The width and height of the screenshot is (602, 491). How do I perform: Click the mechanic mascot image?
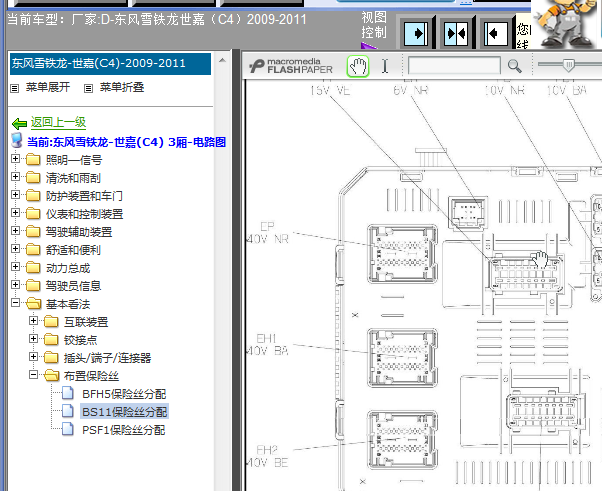pyautogui.click(x=564, y=23)
